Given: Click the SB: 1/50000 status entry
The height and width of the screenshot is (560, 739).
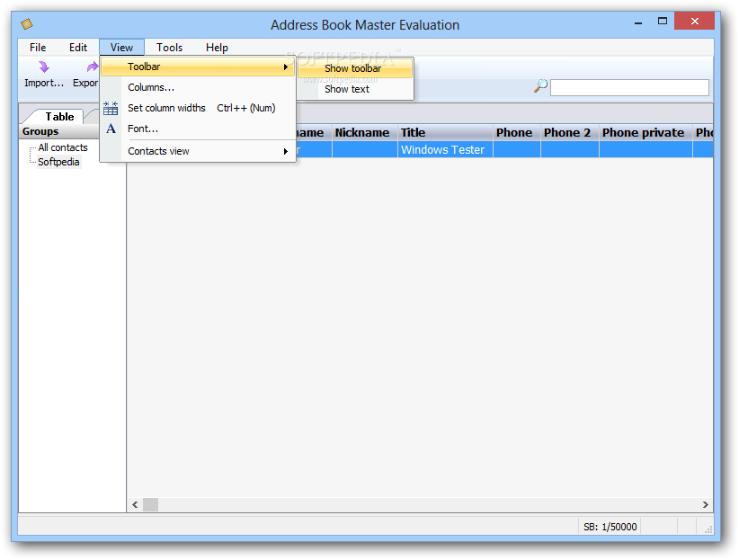Looking at the screenshot, I should 610,527.
